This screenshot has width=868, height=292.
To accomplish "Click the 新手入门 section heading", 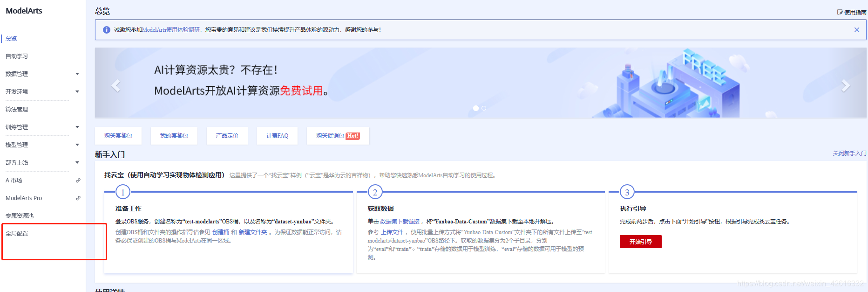I will (110, 154).
